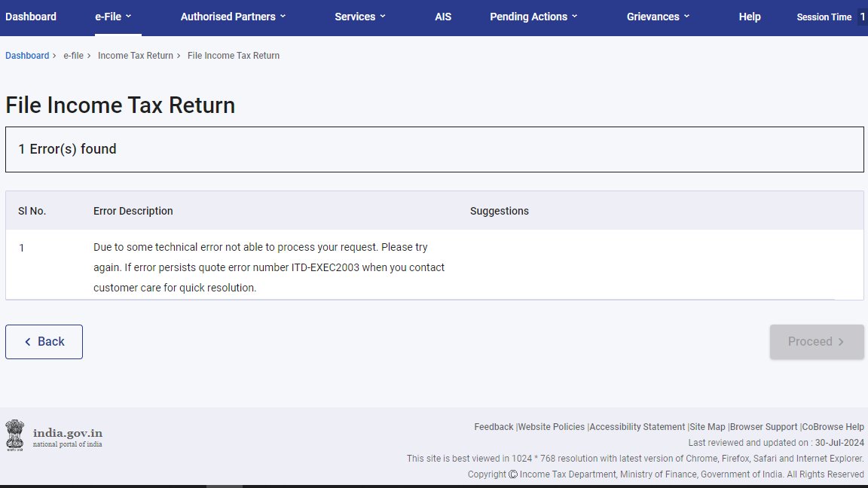Viewport: 868px width, 488px height.
Task: Expand the Services dropdown chevron
Action: pyautogui.click(x=383, y=17)
